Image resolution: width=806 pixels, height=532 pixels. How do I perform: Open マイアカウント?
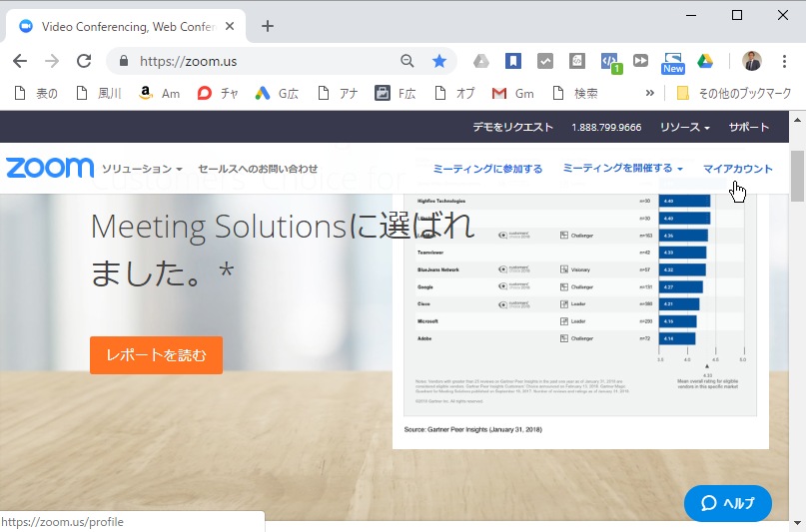coord(737,169)
